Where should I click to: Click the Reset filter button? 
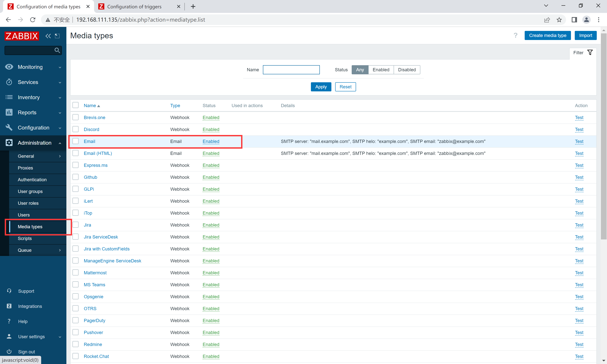click(345, 87)
